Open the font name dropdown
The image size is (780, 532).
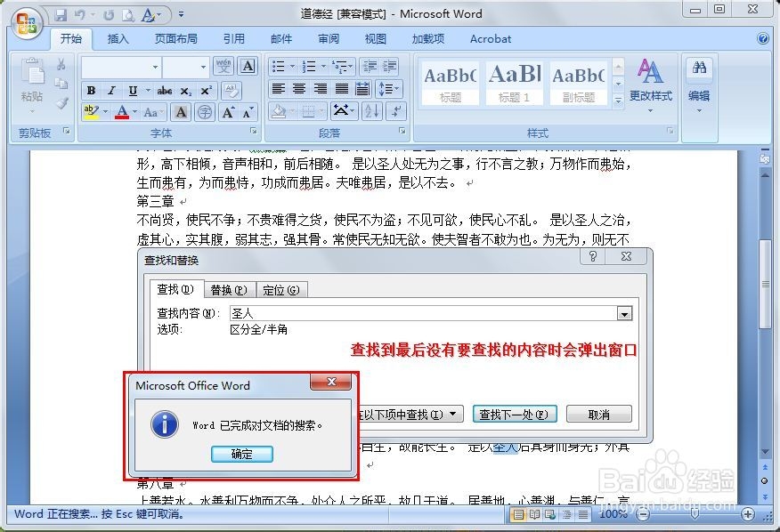click(x=156, y=67)
